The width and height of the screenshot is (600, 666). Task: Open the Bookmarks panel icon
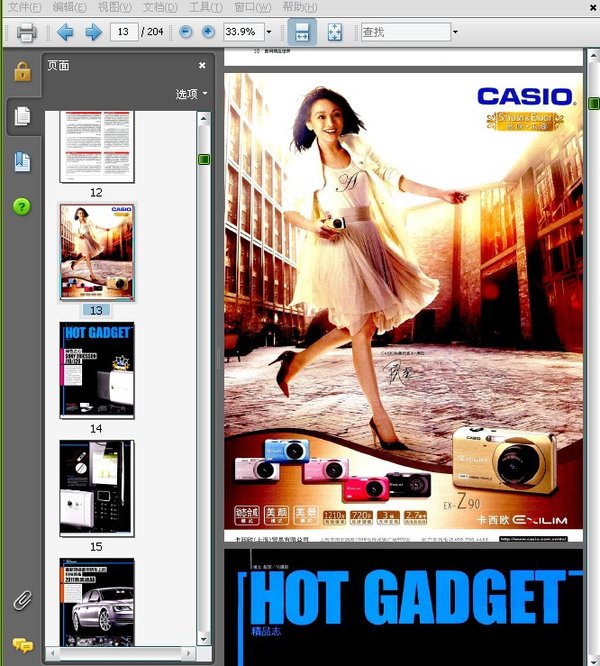click(x=22, y=162)
